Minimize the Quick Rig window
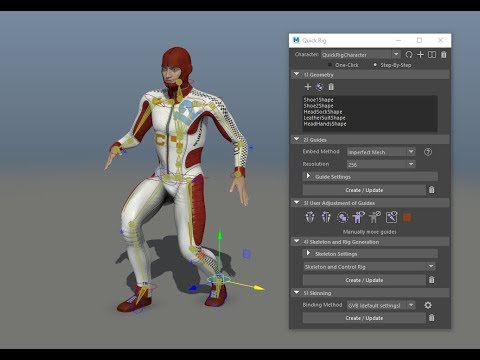Image resolution: width=480 pixels, height=360 pixels. point(398,40)
